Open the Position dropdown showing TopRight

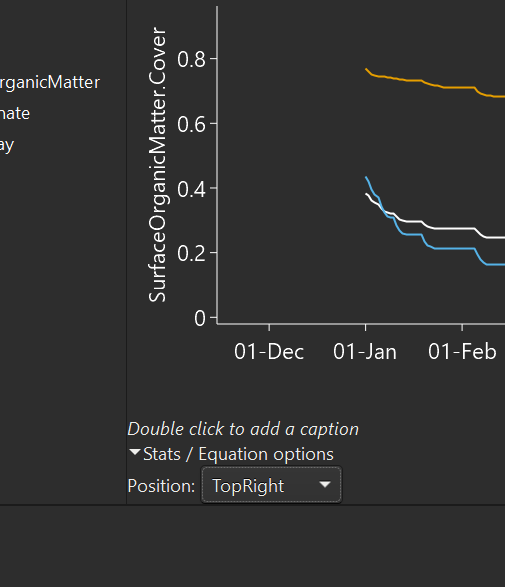(x=271, y=485)
